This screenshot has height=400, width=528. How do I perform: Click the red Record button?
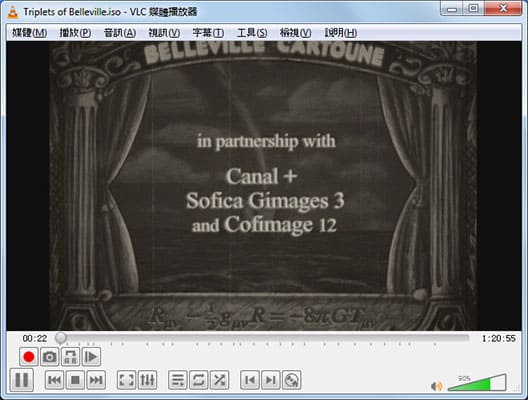click(x=29, y=357)
